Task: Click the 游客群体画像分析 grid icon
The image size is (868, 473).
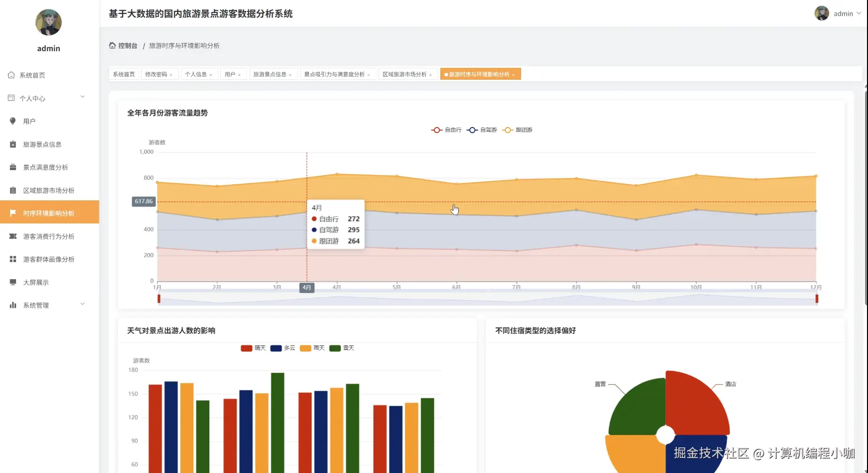Action: click(13, 259)
